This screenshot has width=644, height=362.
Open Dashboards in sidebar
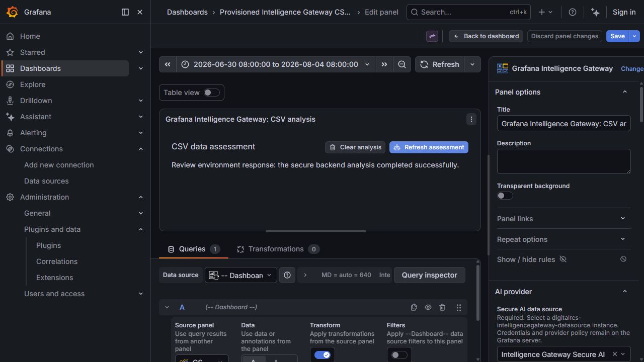pyautogui.click(x=40, y=68)
